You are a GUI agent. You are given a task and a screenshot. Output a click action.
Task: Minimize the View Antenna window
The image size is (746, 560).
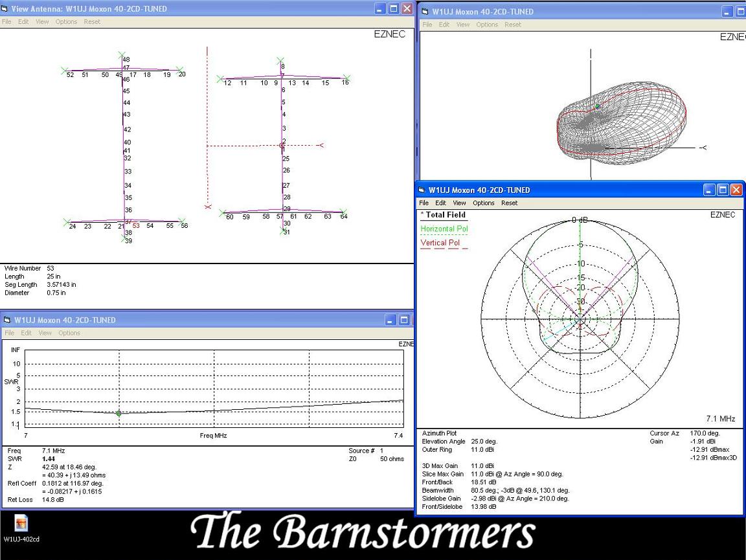coord(380,8)
